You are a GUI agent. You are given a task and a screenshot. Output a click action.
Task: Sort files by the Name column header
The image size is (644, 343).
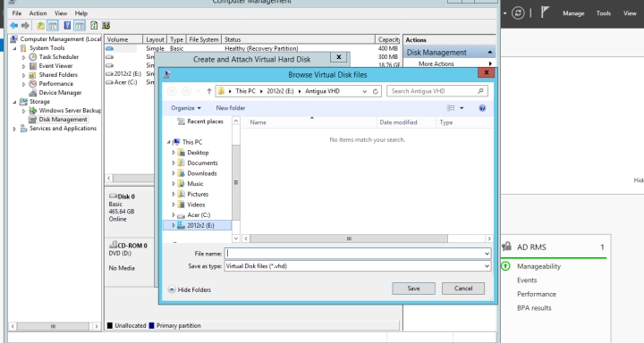pyautogui.click(x=309, y=122)
